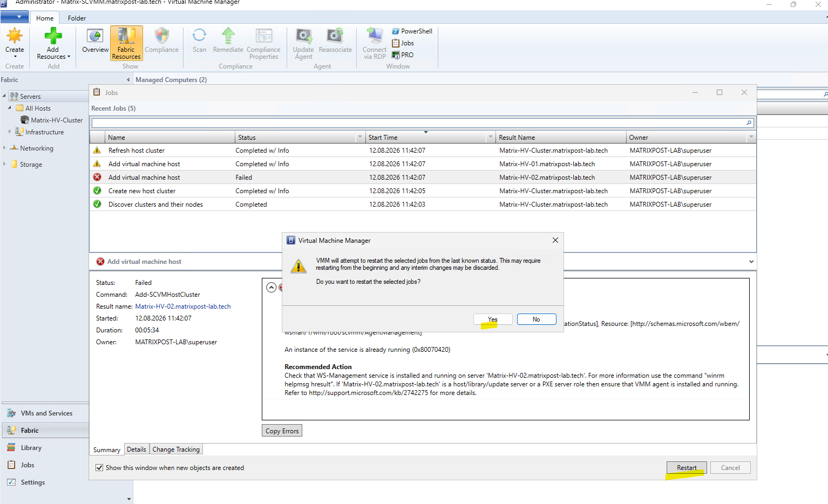Viewport: 828px width, 504px height.
Task: Open PowerShell from the ribbon
Action: 412,31
